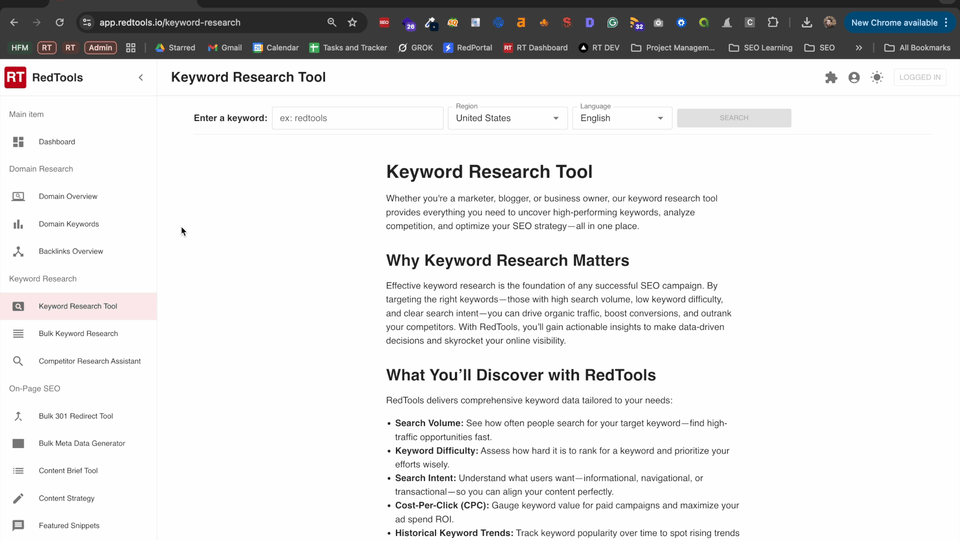Open the RedPortal bookmark
The image size is (960, 540).
468,48
